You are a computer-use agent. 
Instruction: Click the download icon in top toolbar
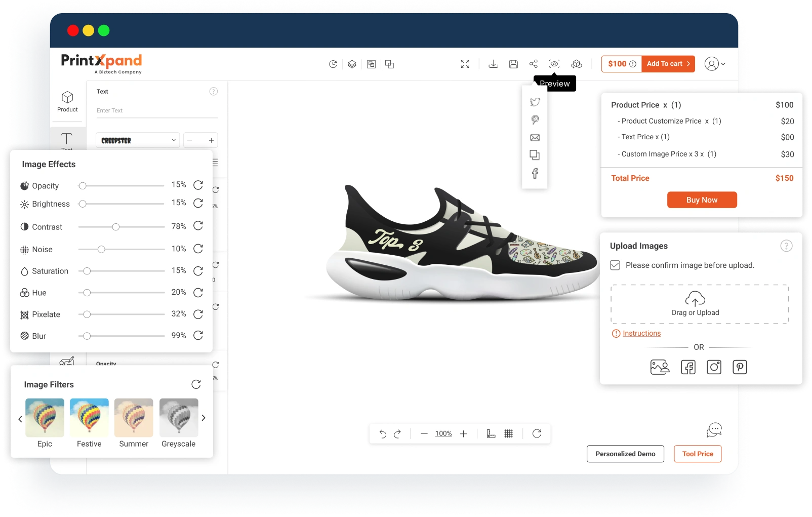coord(493,64)
